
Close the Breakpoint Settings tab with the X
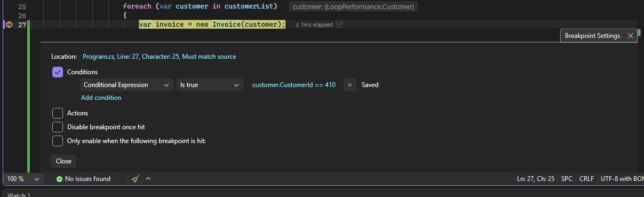[631, 36]
